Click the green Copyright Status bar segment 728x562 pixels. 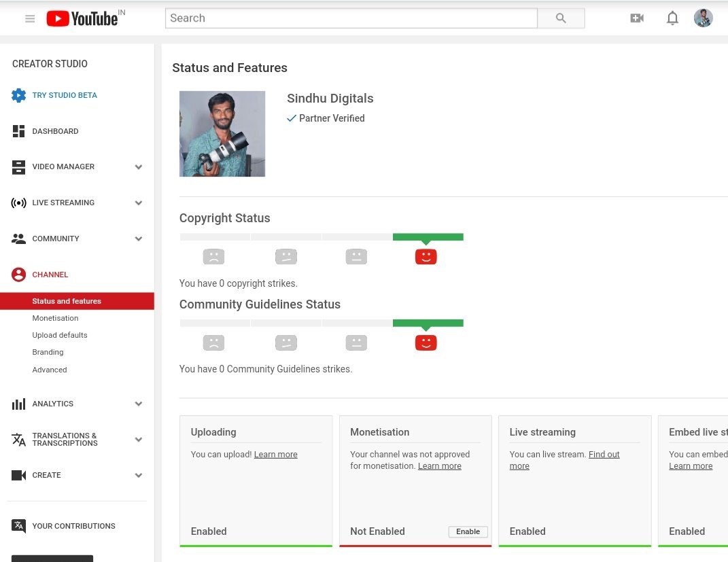click(x=428, y=237)
